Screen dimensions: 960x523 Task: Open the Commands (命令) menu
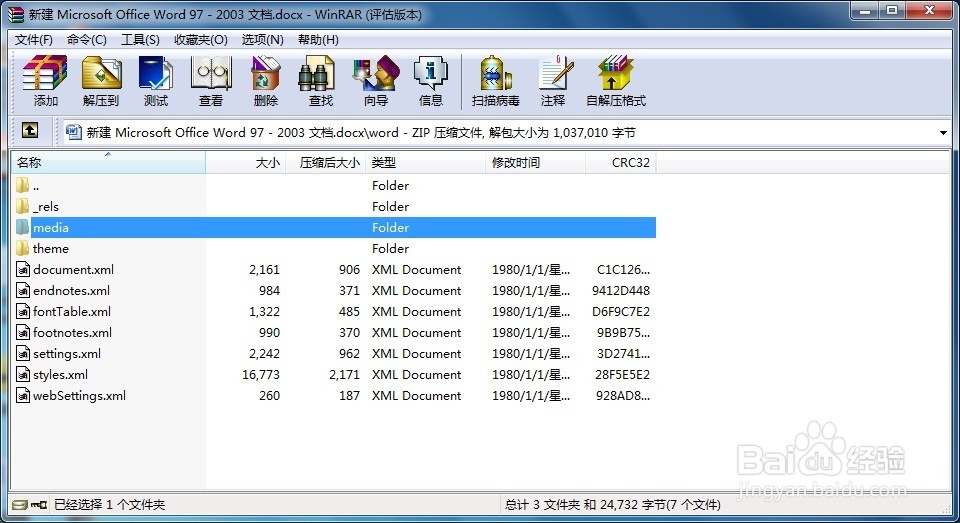click(x=87, y=40)
